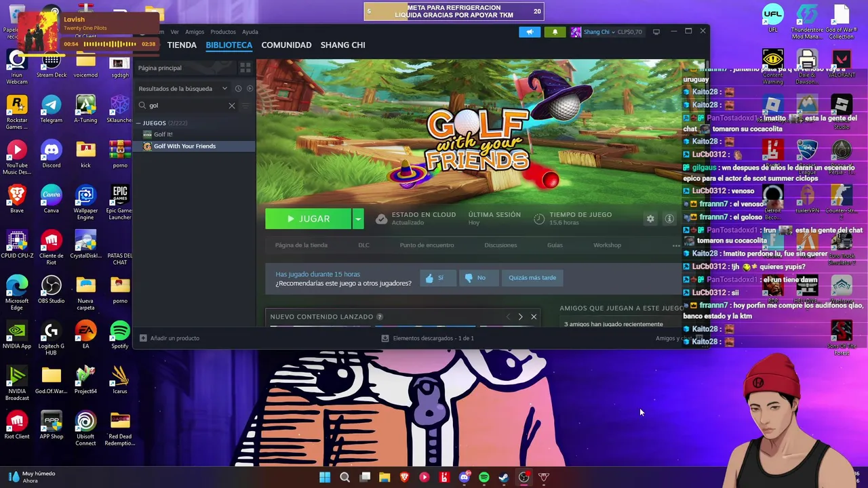Viewport: 868px width, 488px height.
Task: Open the Telegram desktop shortcut
Action: (x=51, y=108)
